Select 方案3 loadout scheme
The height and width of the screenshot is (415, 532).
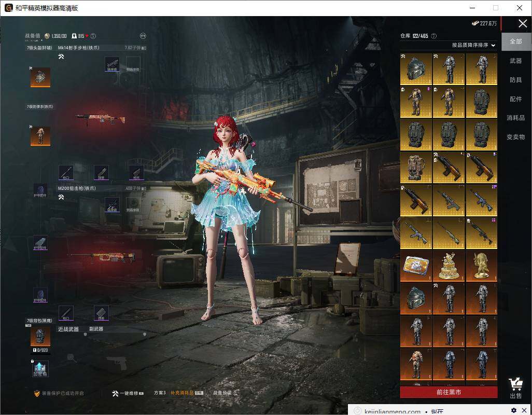click(x=160, y=393)
